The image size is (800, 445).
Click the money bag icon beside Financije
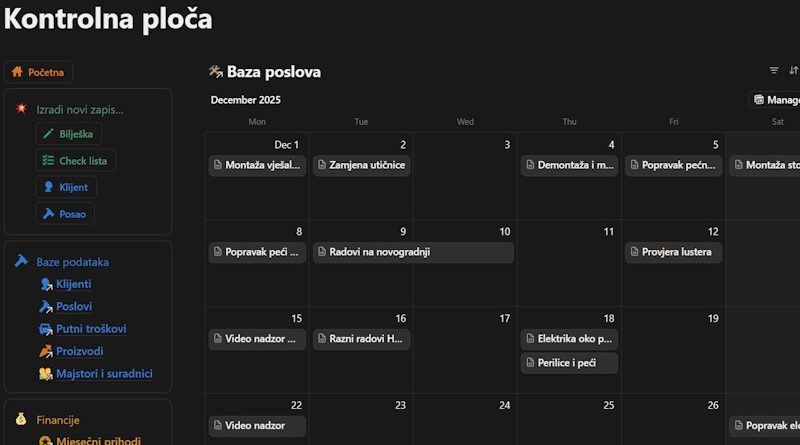(20, 420)
